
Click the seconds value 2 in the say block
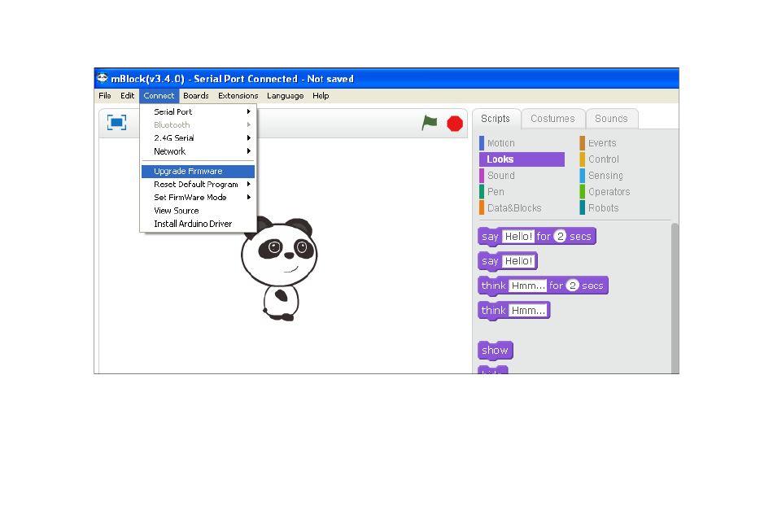click(560, 237)
